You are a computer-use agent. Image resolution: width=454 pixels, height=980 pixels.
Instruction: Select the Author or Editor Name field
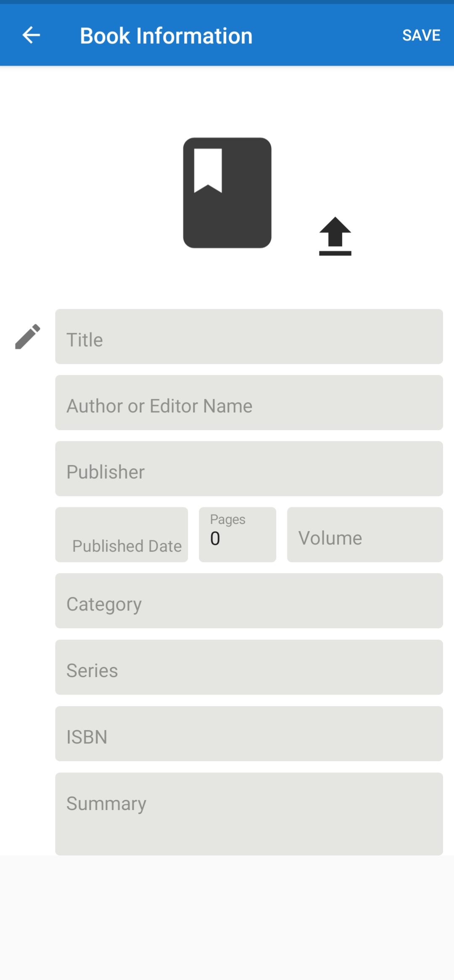[x=249, y=403]
